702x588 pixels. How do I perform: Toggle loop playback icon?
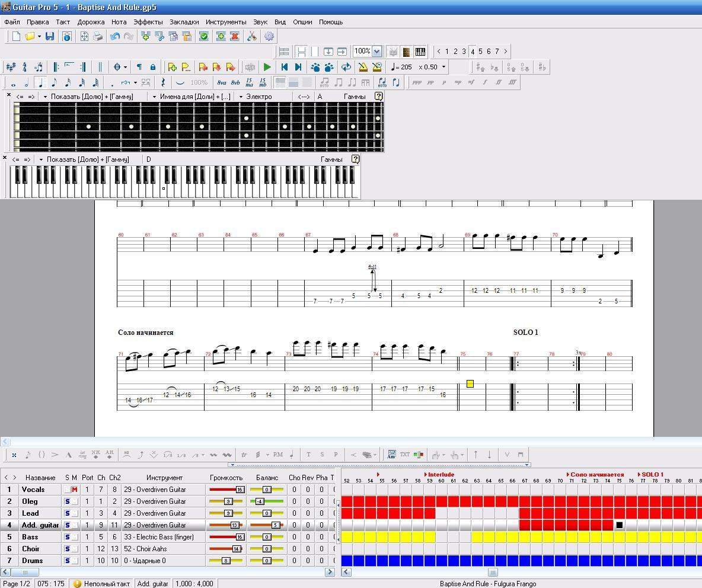click(x=346, y=67)
